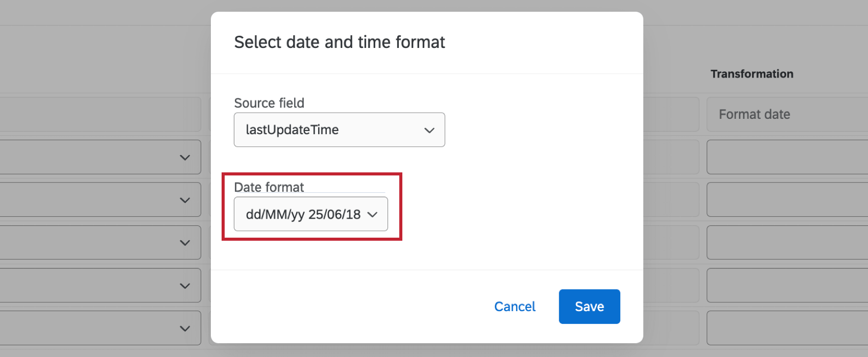Cancel the date and time format dialog

coord(515,307)
